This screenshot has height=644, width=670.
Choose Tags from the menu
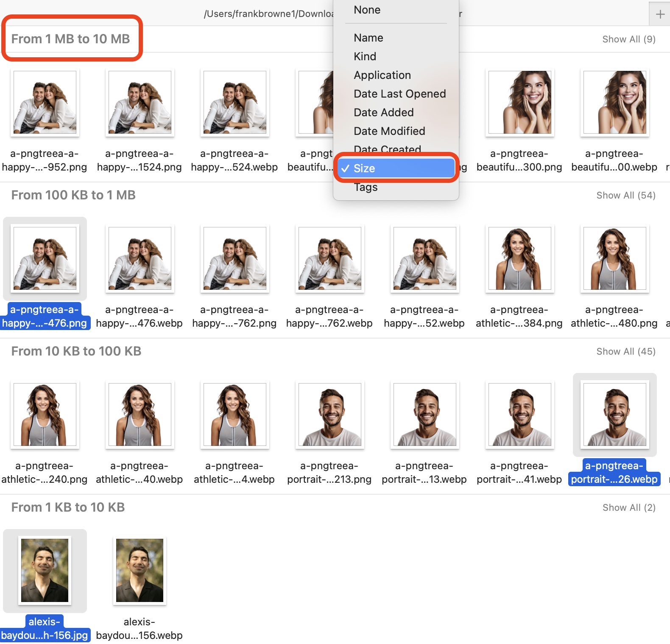[365, 187]
